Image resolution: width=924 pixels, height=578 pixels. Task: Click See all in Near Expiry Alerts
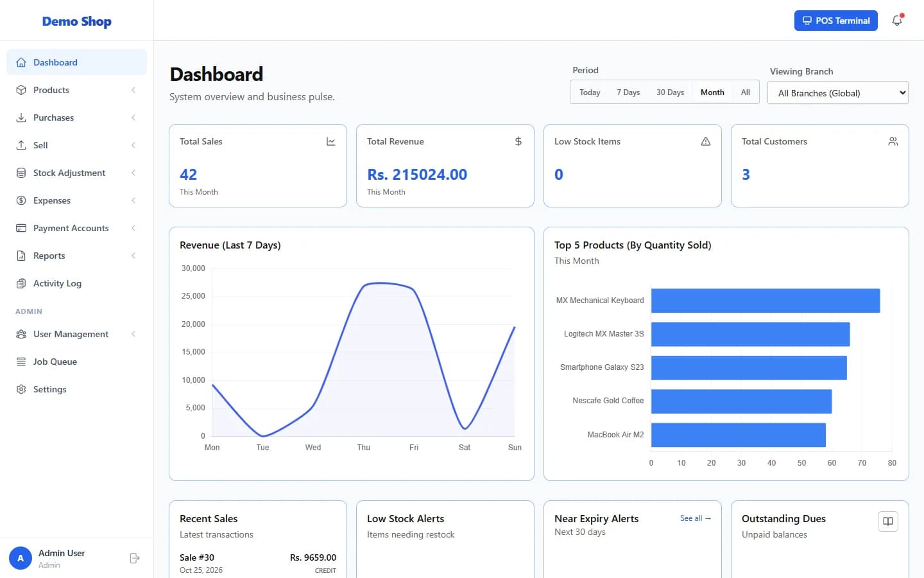pyautogui.click(x=696, y=518)
